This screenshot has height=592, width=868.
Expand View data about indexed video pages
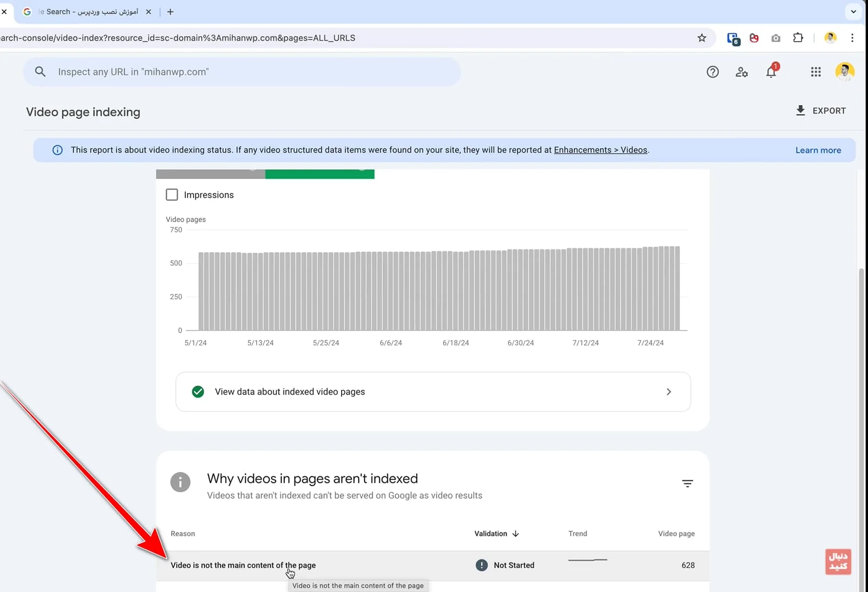coord(433,392)
